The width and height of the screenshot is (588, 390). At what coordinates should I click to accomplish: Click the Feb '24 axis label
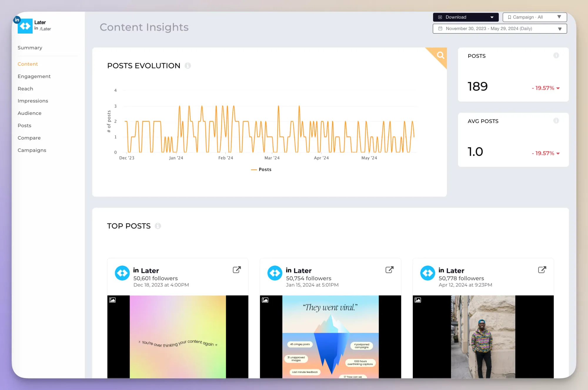tap(225, 158)
